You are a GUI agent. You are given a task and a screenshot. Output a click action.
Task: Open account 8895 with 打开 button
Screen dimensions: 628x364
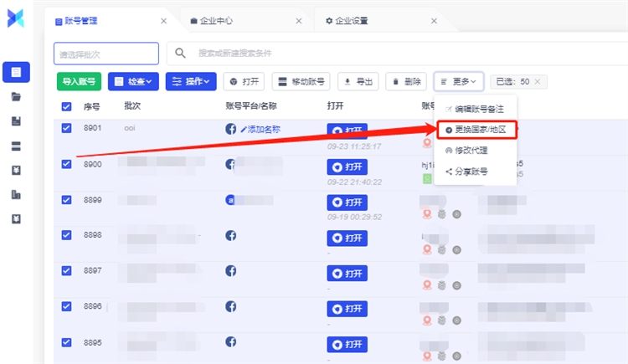click(x=347, y=345)
